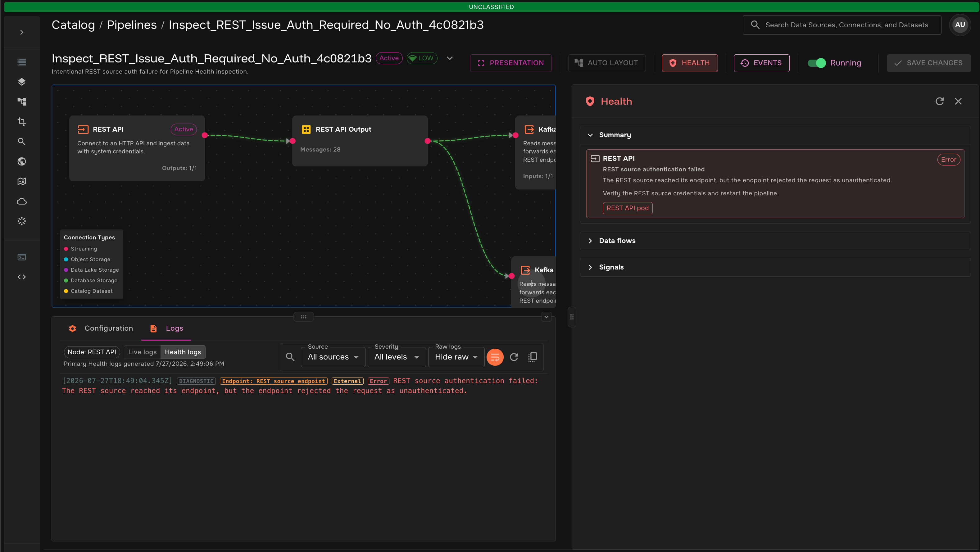The width and height of the screenshot is (980, 552).
Task: Click the Catalog Dataset legend color dot
Action: point(66,291)
